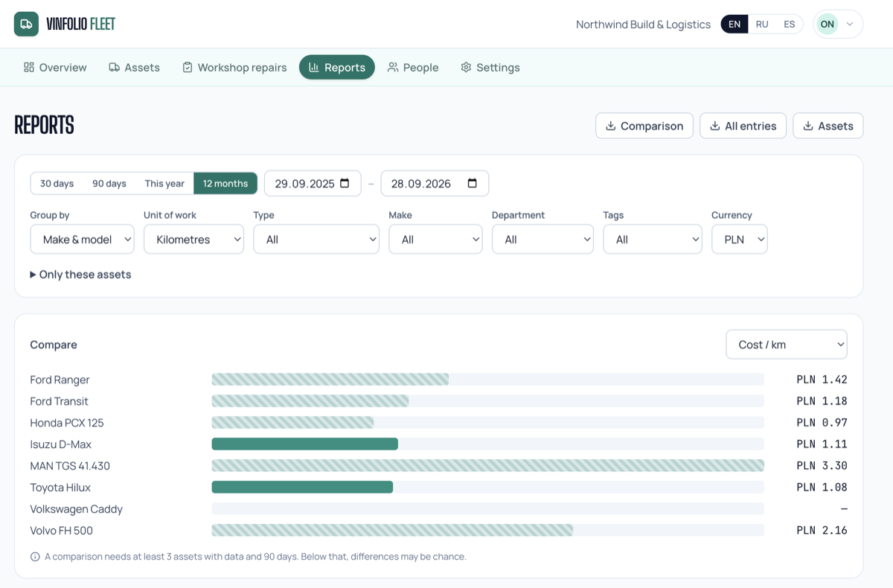This screenshot has width=893, height=588.
Task: Click the download icon on All entries button
Action: (714, 126)
